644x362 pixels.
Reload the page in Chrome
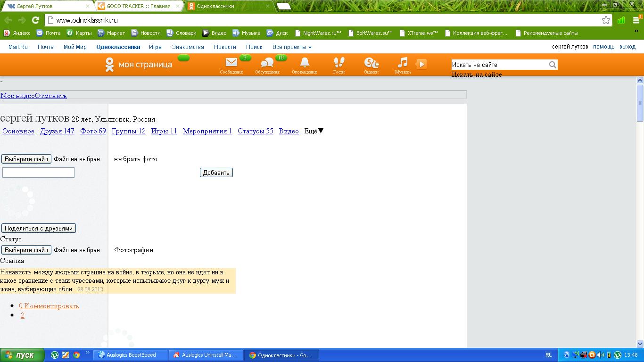tap(35, 20)
